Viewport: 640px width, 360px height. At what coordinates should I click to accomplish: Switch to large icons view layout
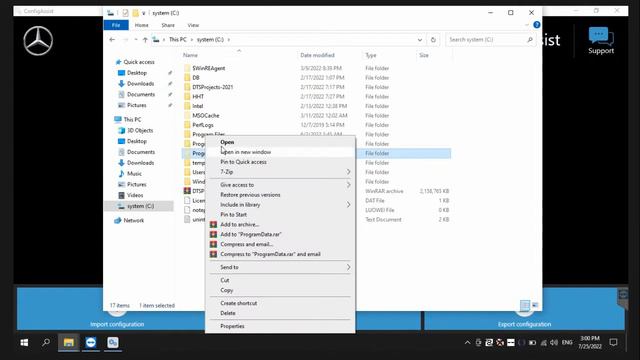(x=535, y=305)
